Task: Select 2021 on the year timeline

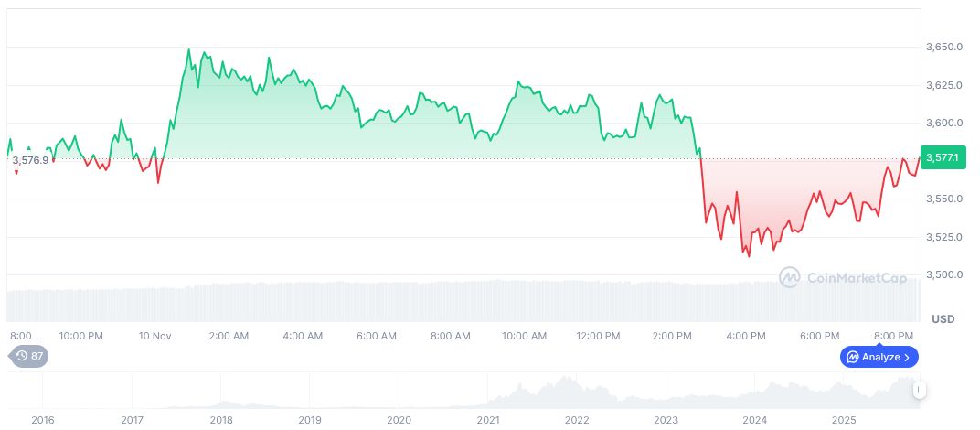Action: click(488, 420)
